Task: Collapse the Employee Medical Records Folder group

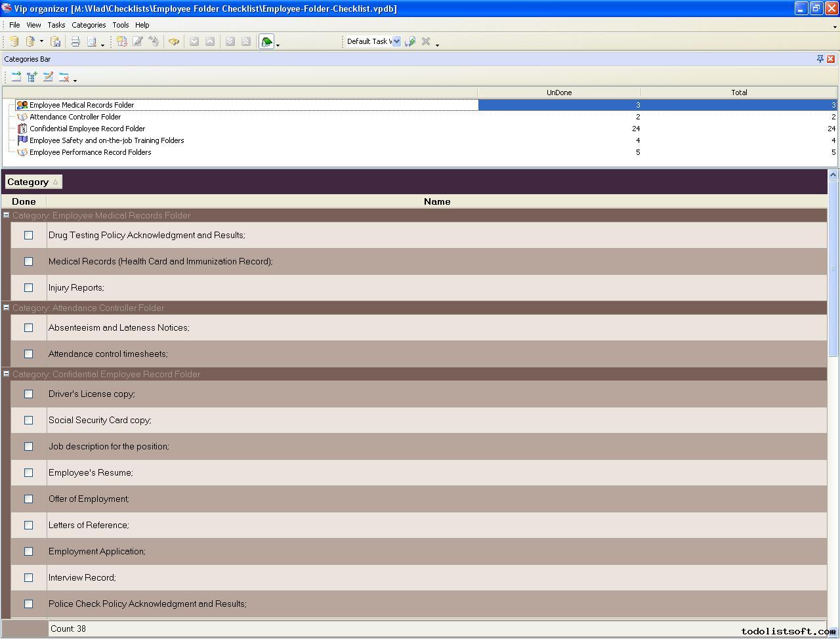Action: pos(6,215)
